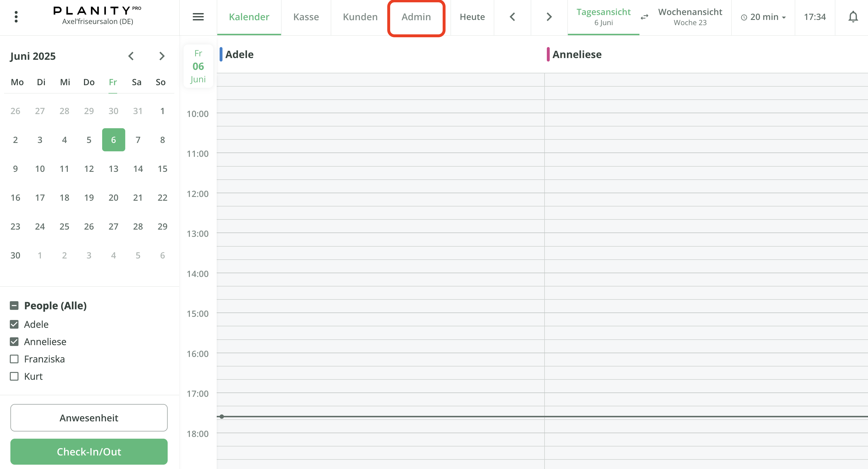
Task: Click the notification bell
Action: coord(853,16)
